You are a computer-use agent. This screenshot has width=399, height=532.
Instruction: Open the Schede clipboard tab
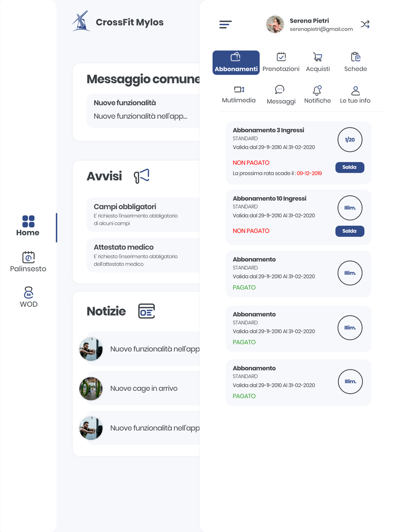point(356,63)
